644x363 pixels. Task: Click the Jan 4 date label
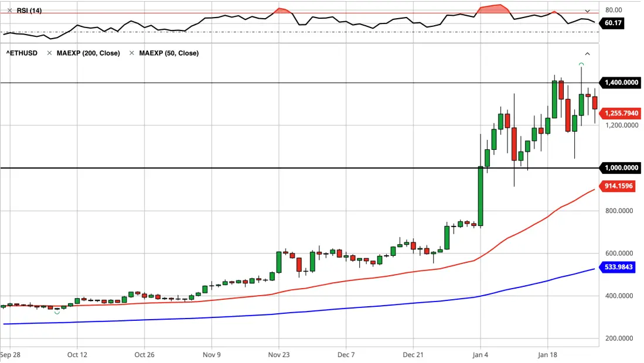[480, 355]
